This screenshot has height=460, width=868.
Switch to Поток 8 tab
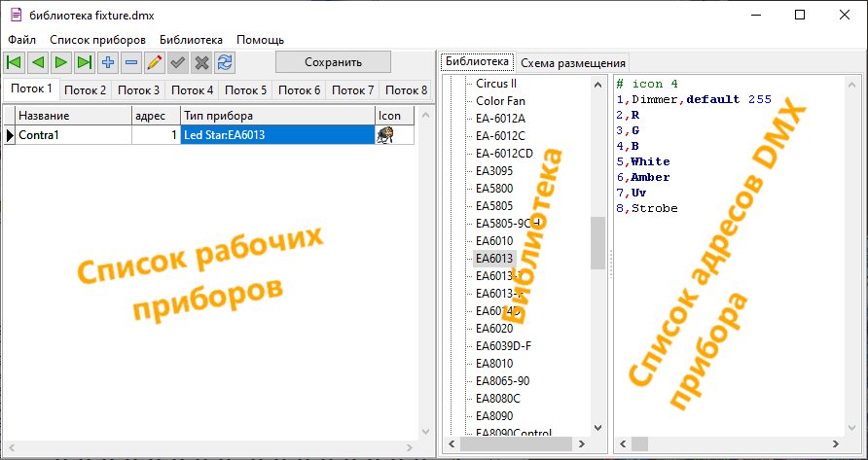point(407,89)
